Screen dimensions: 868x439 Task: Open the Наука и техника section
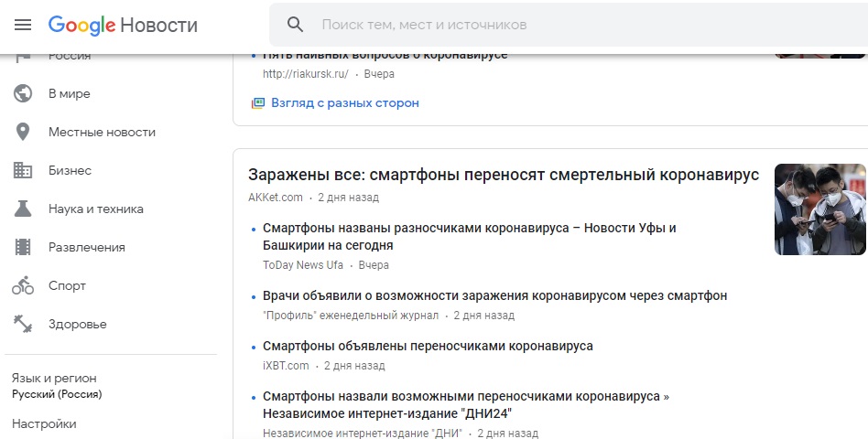coord(96,209)
